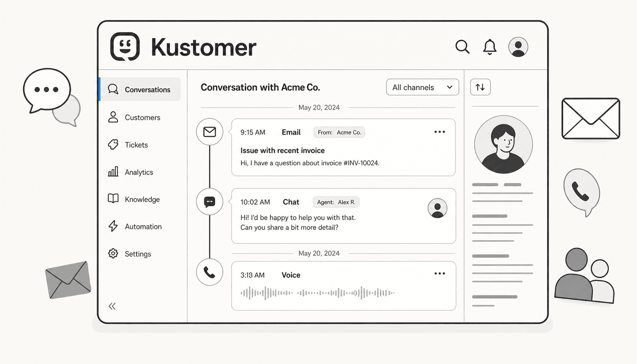Click the Kustomer brand name text
The height and width of the screenshot is (364, 637).
pos(204,48)
